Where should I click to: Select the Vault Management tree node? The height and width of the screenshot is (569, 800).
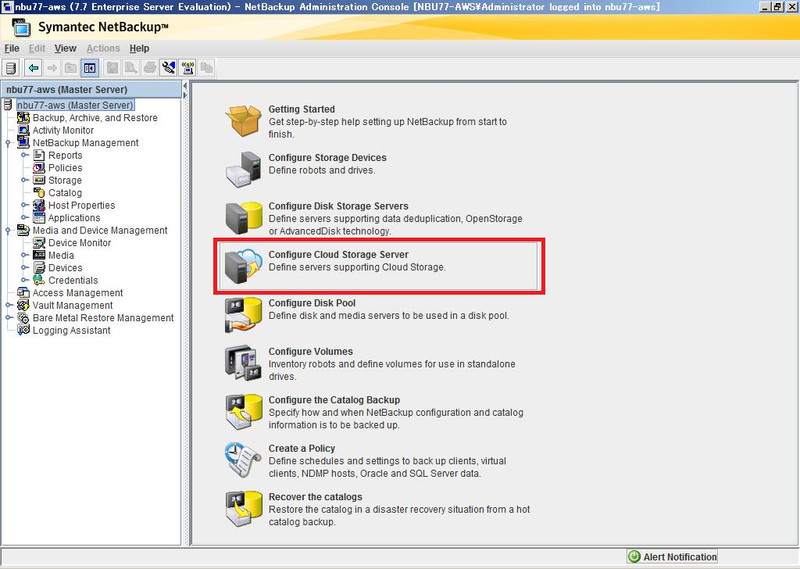[x=72, y=306]
